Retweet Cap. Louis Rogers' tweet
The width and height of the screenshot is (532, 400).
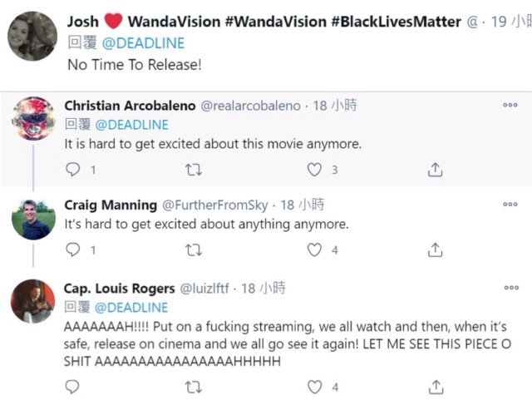193,387
